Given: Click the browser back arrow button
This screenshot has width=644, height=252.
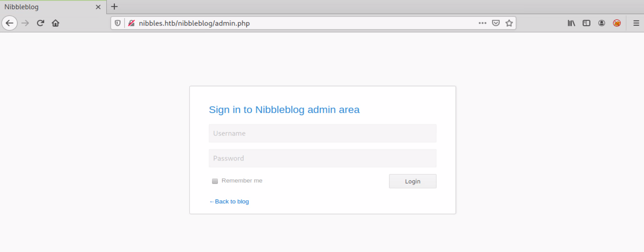Looking at the screenshot, I should click(9, 23).
